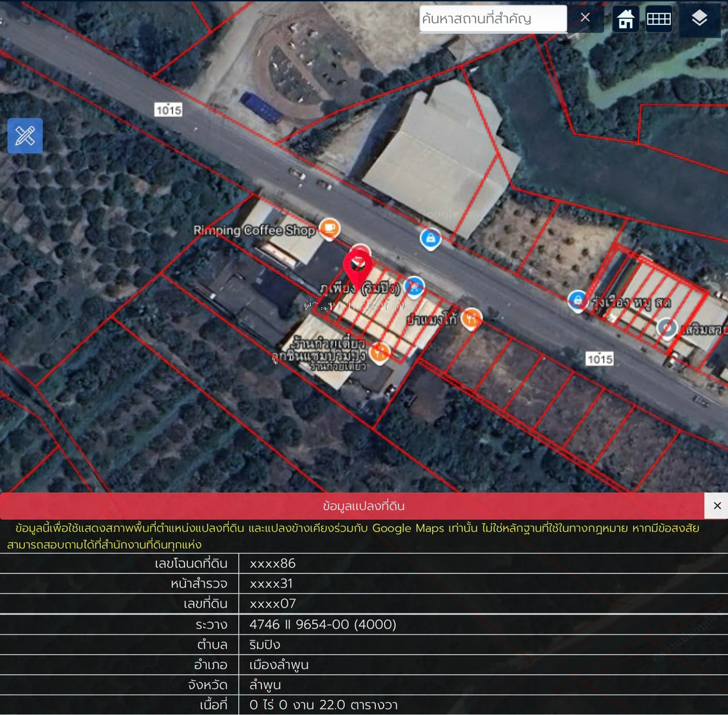The image size is (728, 715).
Task: Click the home icon in top toolbar
Action: pos(625,19)
